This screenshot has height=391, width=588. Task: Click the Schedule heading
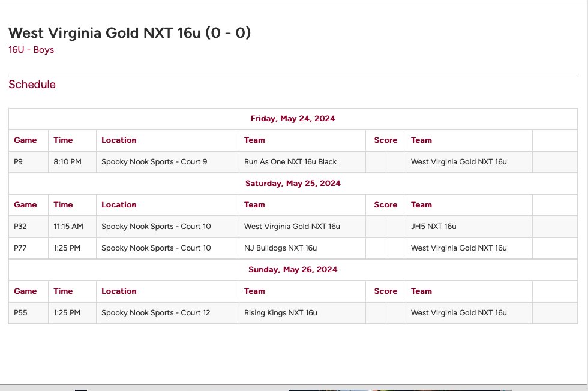point(32,85)
